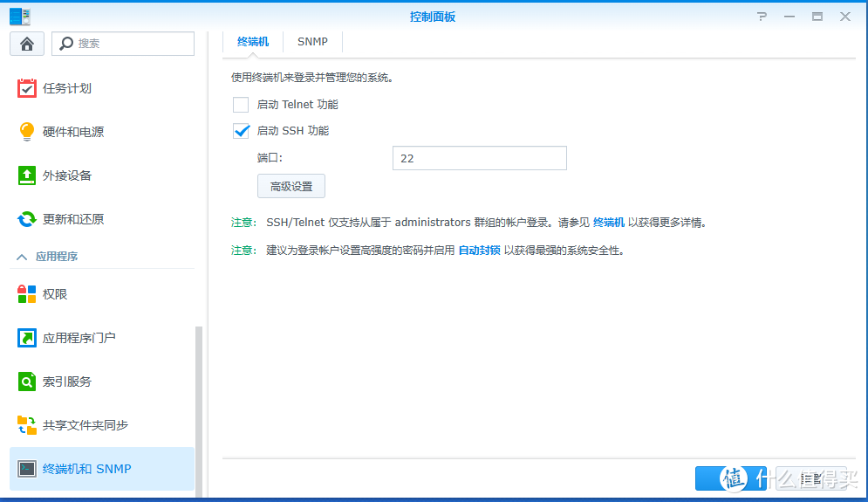The height and width of the screenshot is (502, 868).
Task: Click the SSH 端口 field showing 22
Action: click(480, 158)
